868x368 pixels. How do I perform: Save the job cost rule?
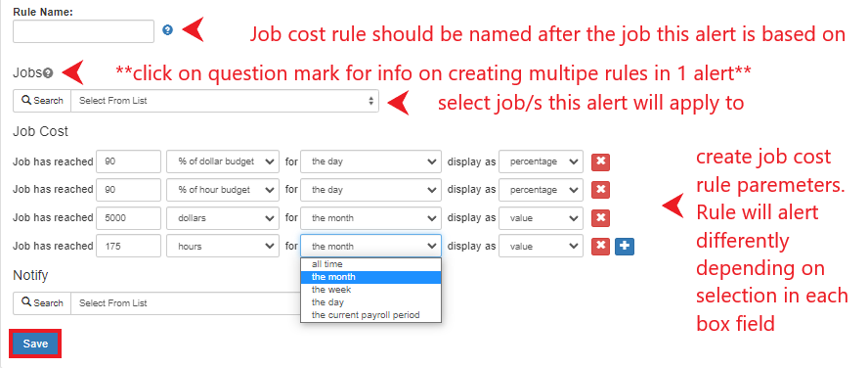(x=35, y=344)
